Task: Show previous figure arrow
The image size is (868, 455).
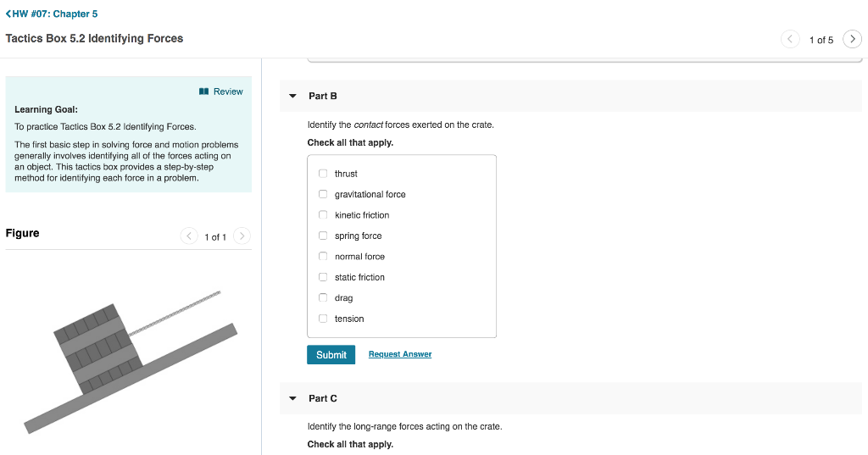Action: click(189, 236)
